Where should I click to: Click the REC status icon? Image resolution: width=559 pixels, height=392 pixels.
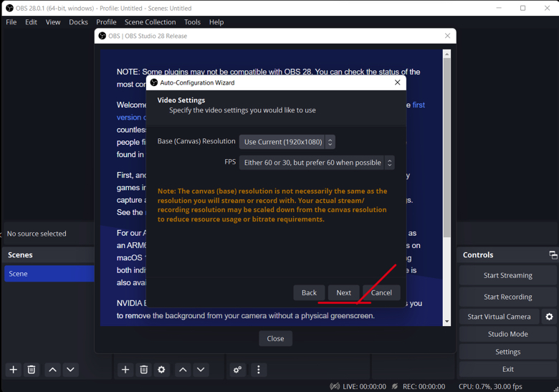[x=395, y=386]
